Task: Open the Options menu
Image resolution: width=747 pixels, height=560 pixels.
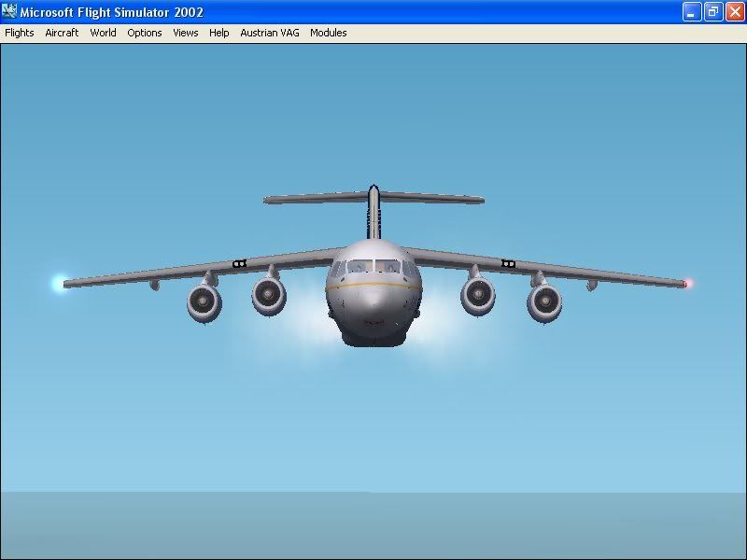Action: point(144,33)
